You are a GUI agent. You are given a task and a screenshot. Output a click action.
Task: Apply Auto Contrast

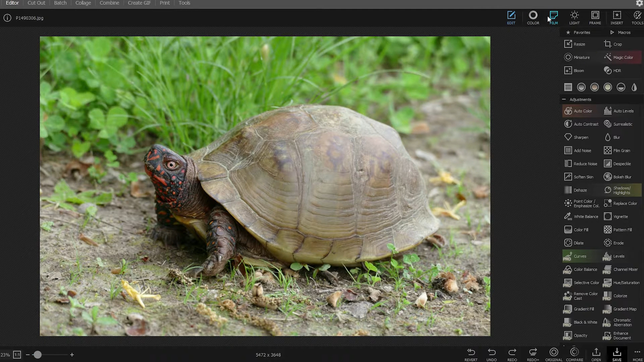point(582,124)
